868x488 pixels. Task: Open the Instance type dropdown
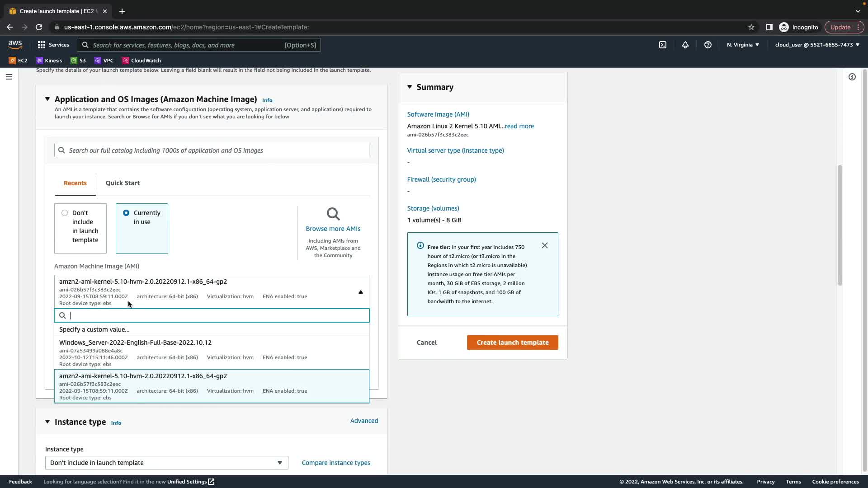point(166,463)
